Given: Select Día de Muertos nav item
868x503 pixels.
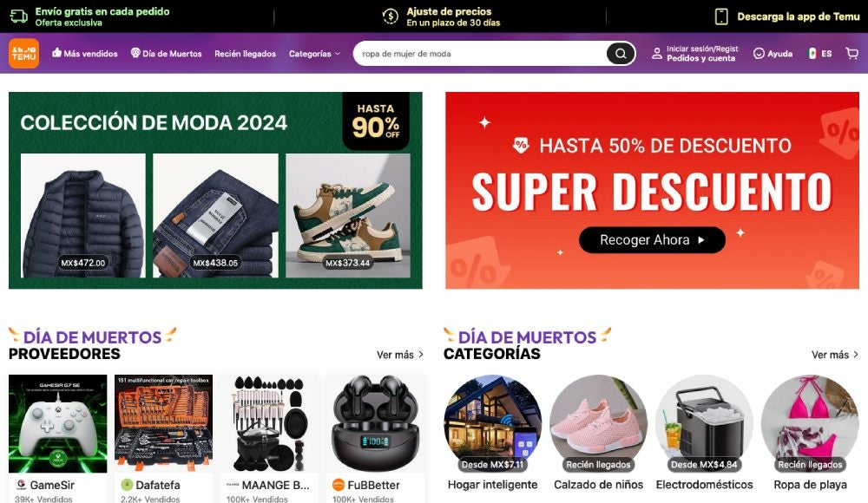Looking at the screenshot, I should tap(166, 54).
